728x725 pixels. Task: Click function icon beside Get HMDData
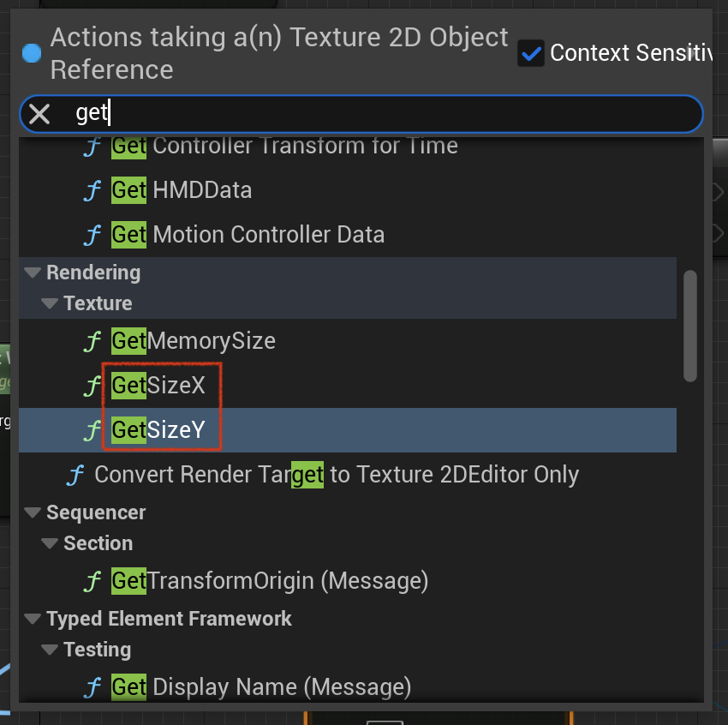pos(92,190)
